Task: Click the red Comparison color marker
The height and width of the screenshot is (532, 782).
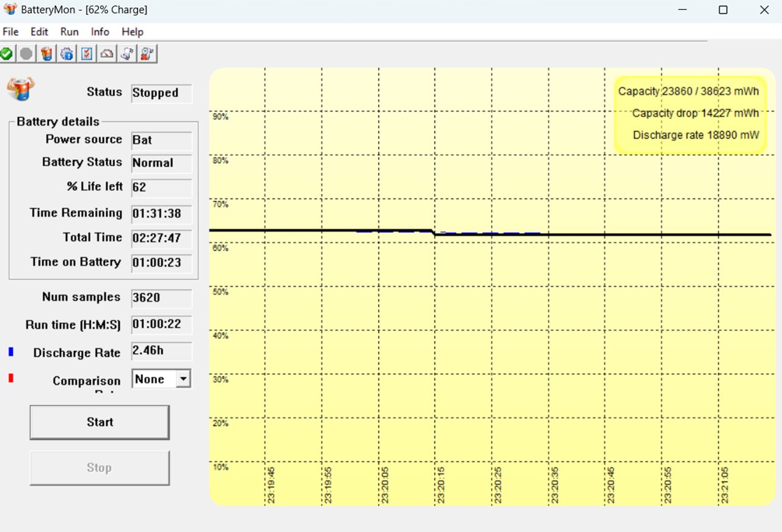Action: (x=11, y=379)
